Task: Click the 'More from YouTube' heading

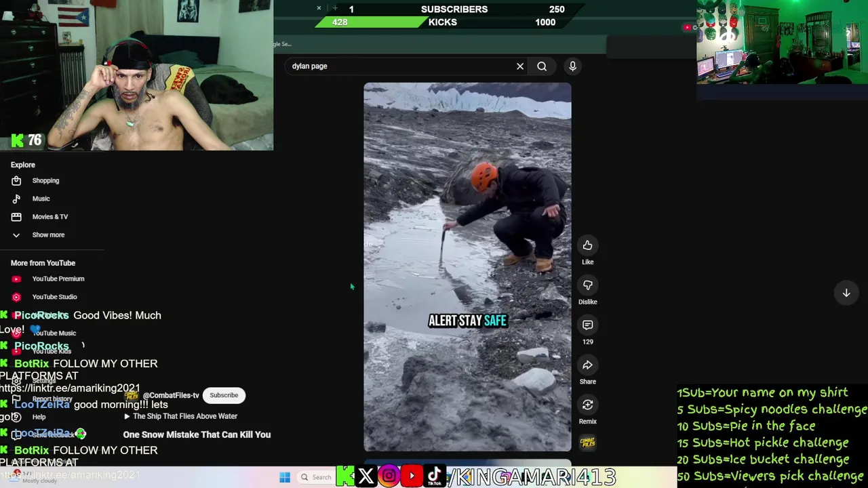Action: tap(43, 263)
